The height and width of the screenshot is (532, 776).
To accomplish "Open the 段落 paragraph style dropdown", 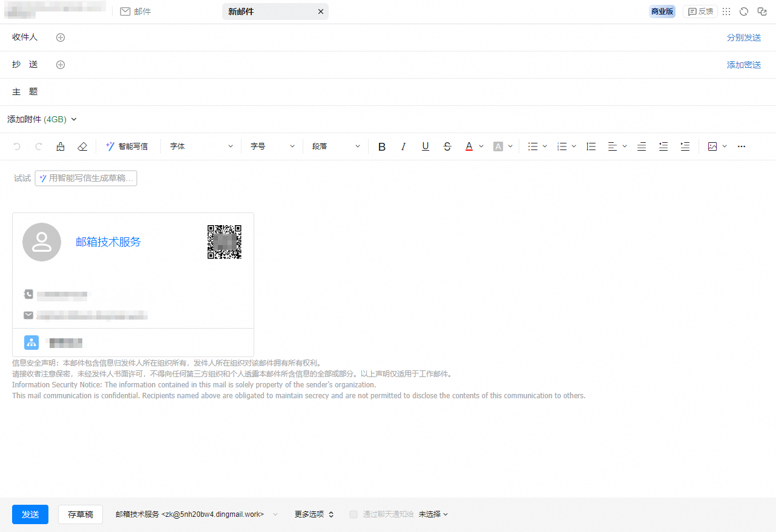I will pos(336,146).
